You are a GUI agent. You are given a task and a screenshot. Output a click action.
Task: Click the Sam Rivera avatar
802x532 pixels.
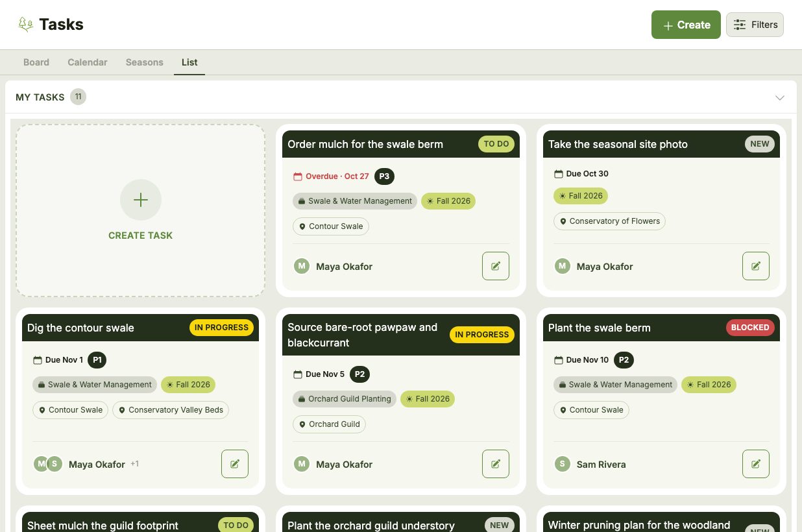point(563,464)
